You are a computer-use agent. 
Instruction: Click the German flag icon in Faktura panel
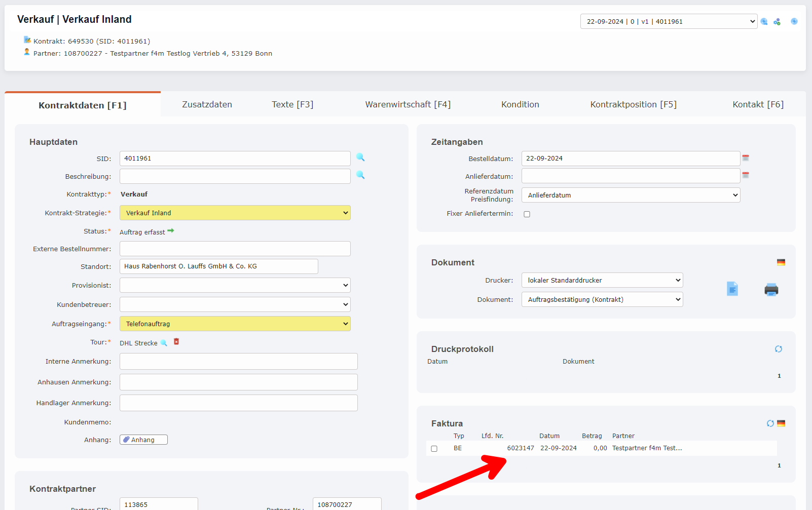(781, 423)
